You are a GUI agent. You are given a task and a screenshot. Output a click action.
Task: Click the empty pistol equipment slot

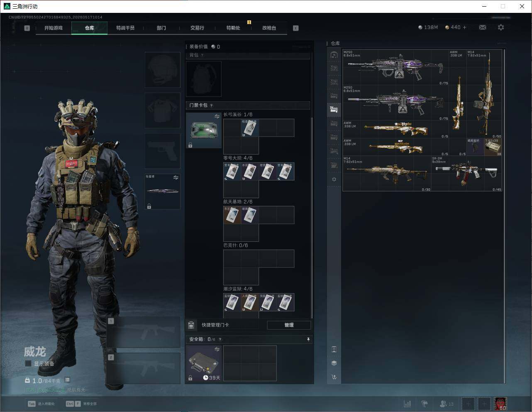click(x=163, y=151)
